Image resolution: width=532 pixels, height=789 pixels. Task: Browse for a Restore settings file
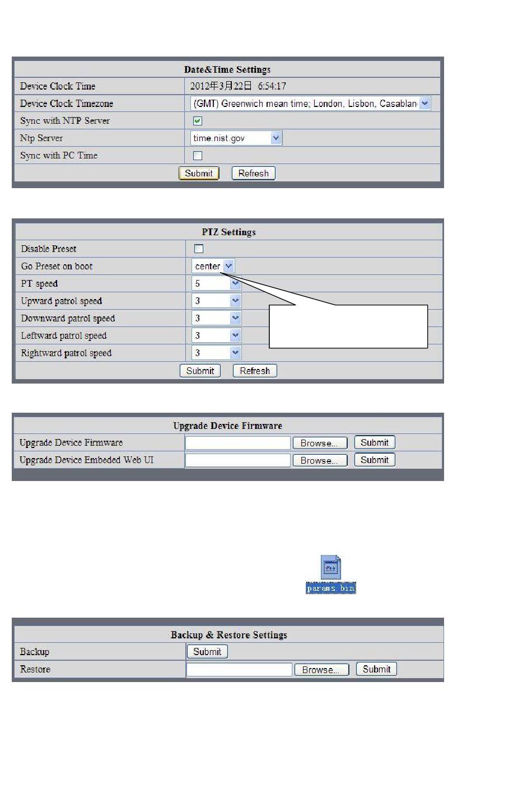321,670
